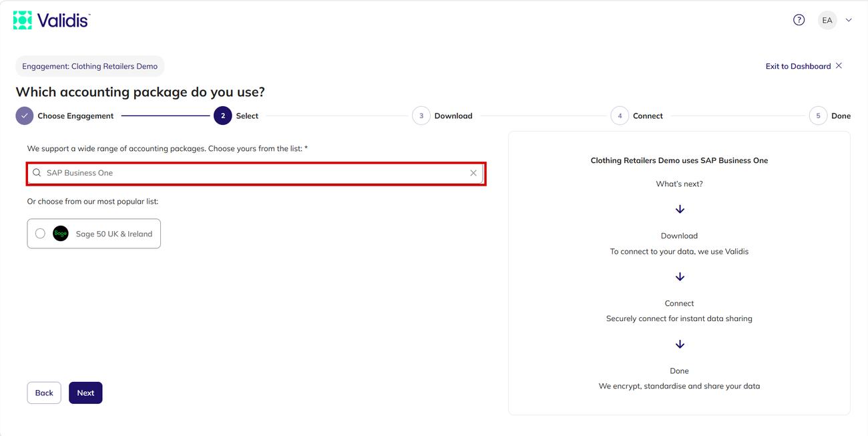
Task: Click the accounting package search field
Action: pos(256,173)
